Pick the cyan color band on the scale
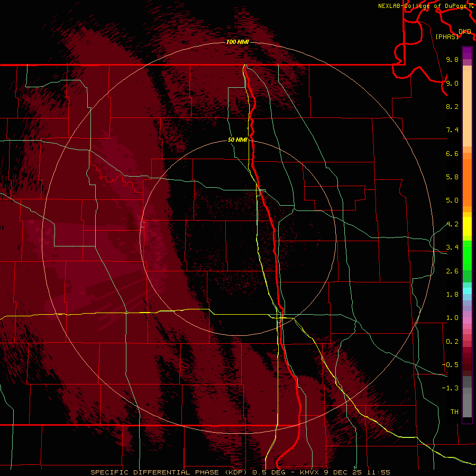 point(467,290)
